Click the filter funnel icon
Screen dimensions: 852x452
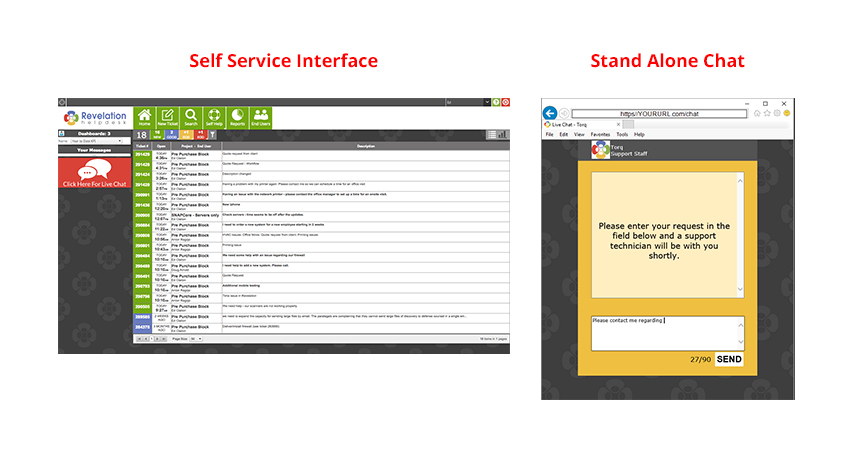212,135
